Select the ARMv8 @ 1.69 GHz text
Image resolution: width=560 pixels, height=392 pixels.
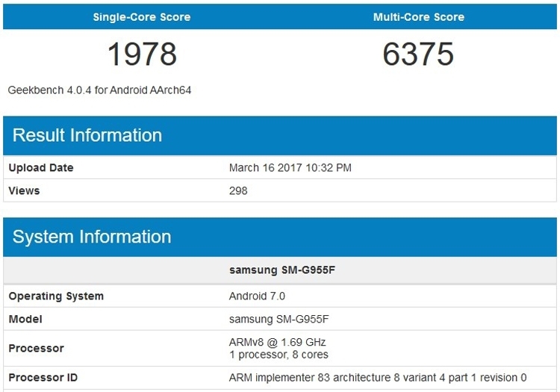click(x=277, y=342)
